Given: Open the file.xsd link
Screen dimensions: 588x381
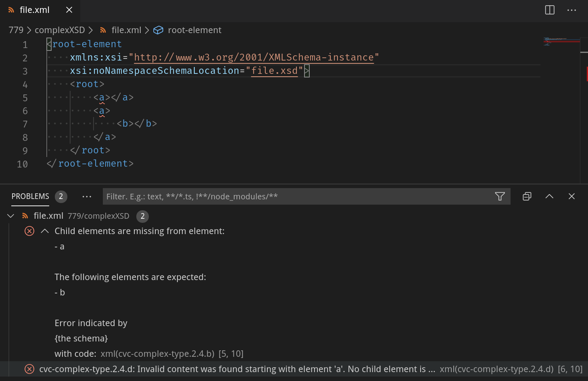Looking at the screenshot, I should click(x=275, y=70).
